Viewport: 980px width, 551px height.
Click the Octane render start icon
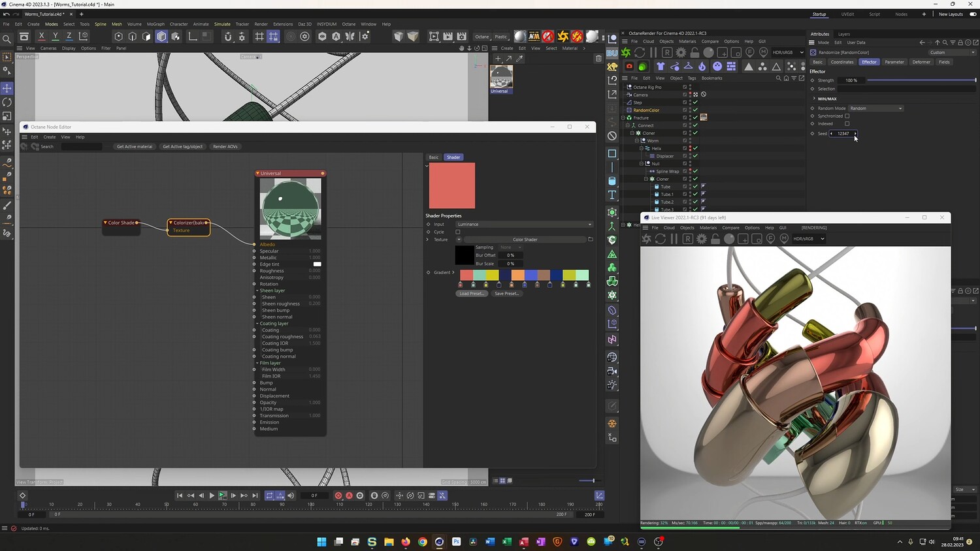tap(627, 52)
